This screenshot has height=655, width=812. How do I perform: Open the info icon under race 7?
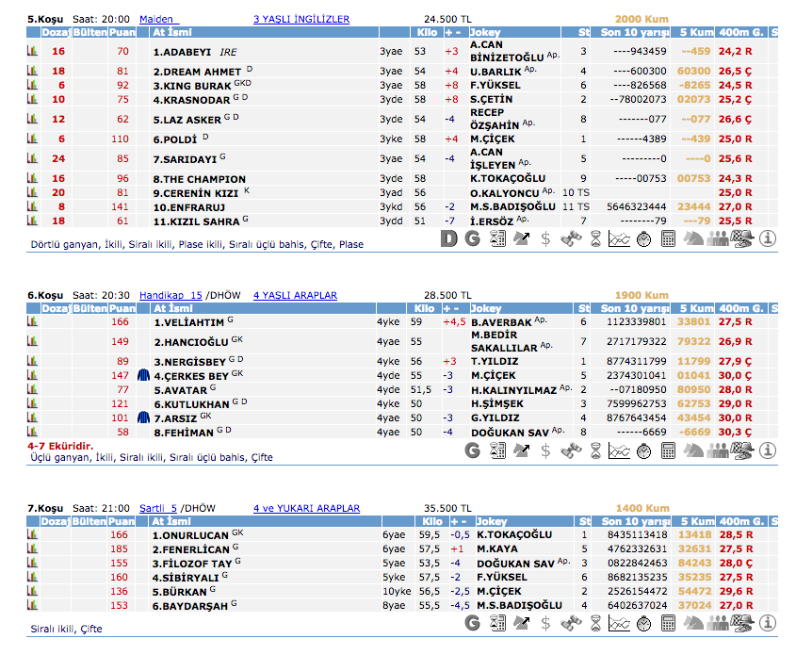coord(768,623)
